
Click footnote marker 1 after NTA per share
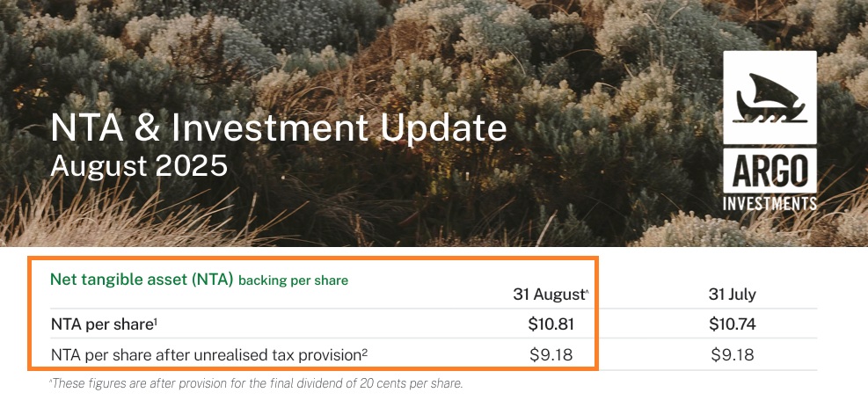coord(156,321)
